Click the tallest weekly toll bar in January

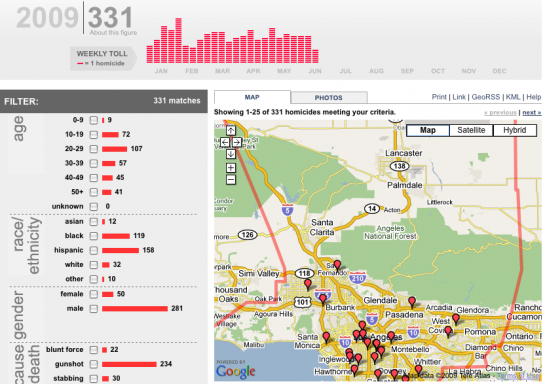point(178,41)
